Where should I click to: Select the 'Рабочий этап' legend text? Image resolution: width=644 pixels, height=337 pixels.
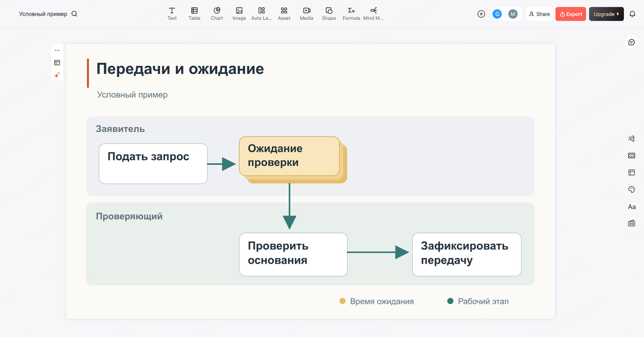483,301
